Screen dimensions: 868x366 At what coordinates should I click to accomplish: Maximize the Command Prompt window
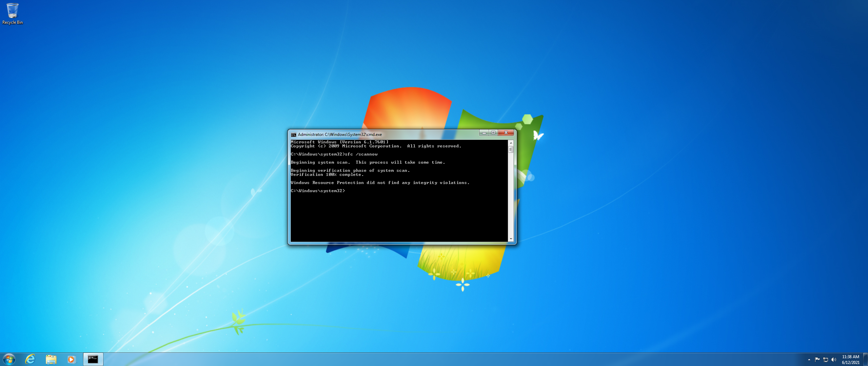pyautogui.click(x=493, y=133)
